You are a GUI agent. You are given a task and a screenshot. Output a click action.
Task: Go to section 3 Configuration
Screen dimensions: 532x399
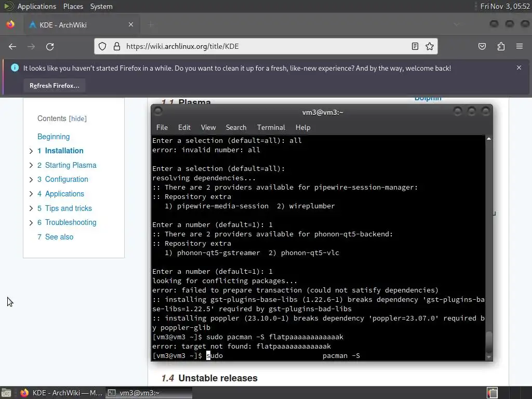point(63,179)
